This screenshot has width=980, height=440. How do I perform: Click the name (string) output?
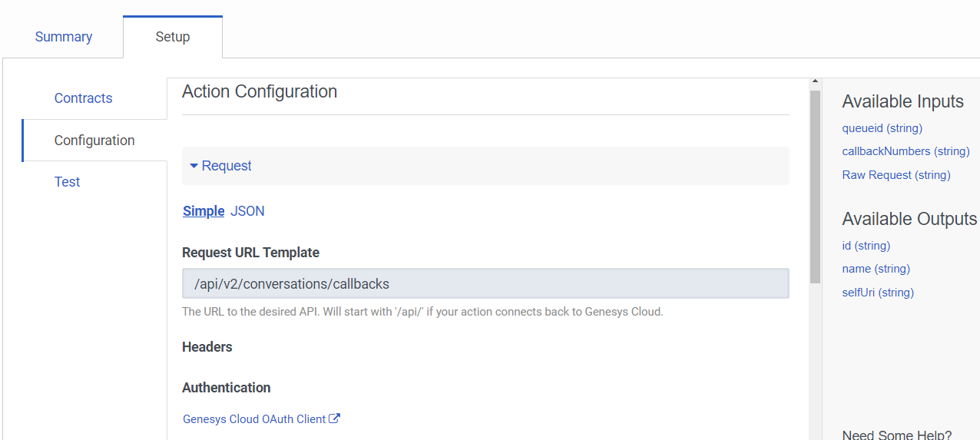point(876,269)
